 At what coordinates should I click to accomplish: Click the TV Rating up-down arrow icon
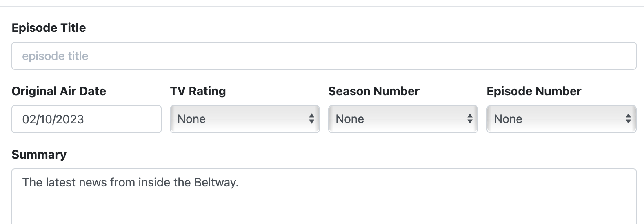pos(311,119)
